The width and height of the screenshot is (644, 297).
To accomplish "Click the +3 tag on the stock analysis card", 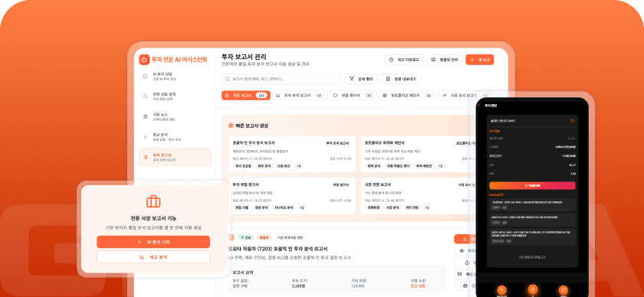I will pos(298,166).
